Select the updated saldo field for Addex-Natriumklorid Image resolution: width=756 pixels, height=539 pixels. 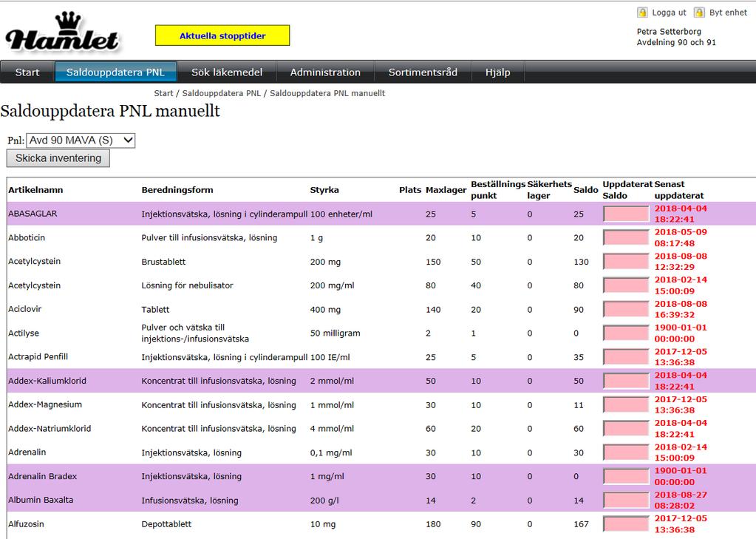pos(626,429)
